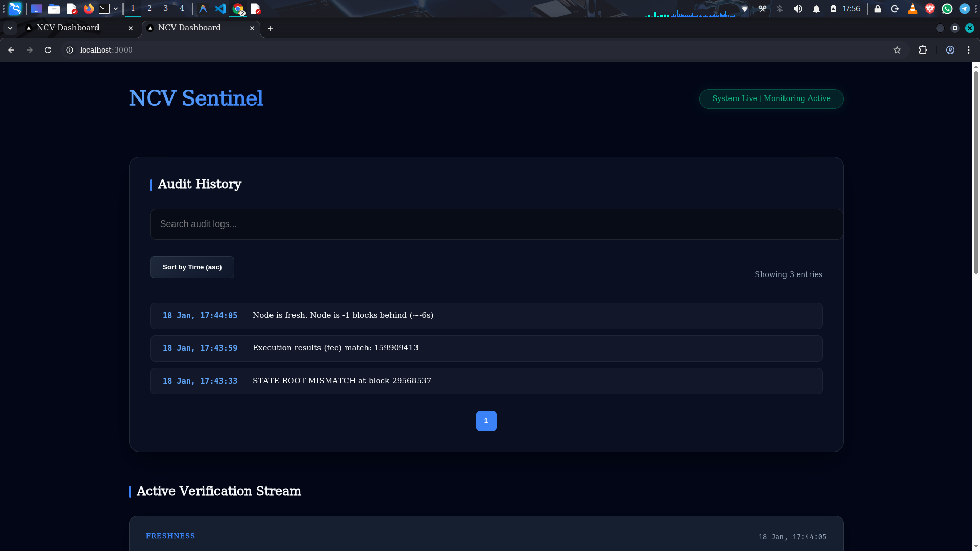The width and height of the screenshot is (980, 551).
Task: Open the browser Extensions puzzle icon
Action: point(923,50)
